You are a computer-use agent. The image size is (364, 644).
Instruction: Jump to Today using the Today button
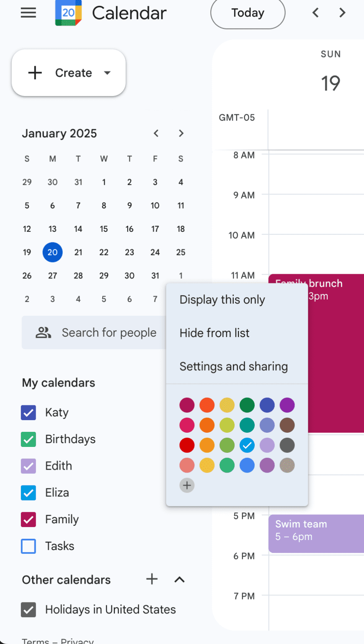[x=248, y=13]
